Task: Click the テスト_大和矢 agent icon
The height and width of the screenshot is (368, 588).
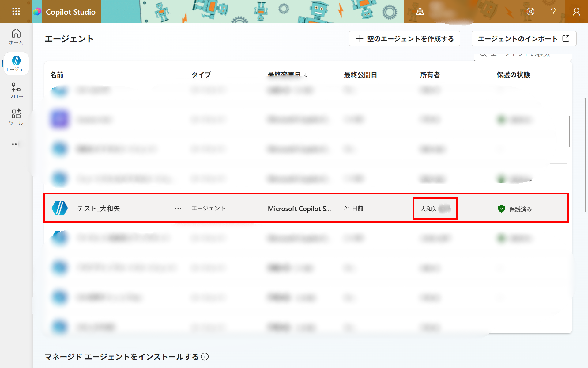Action: pos(60,208)
